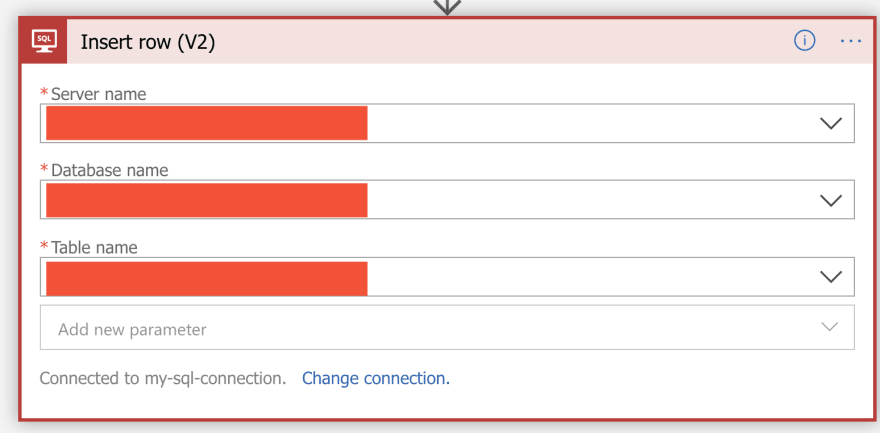Select the redacted Server name value
880x433 pixels.
click(207, 123)
